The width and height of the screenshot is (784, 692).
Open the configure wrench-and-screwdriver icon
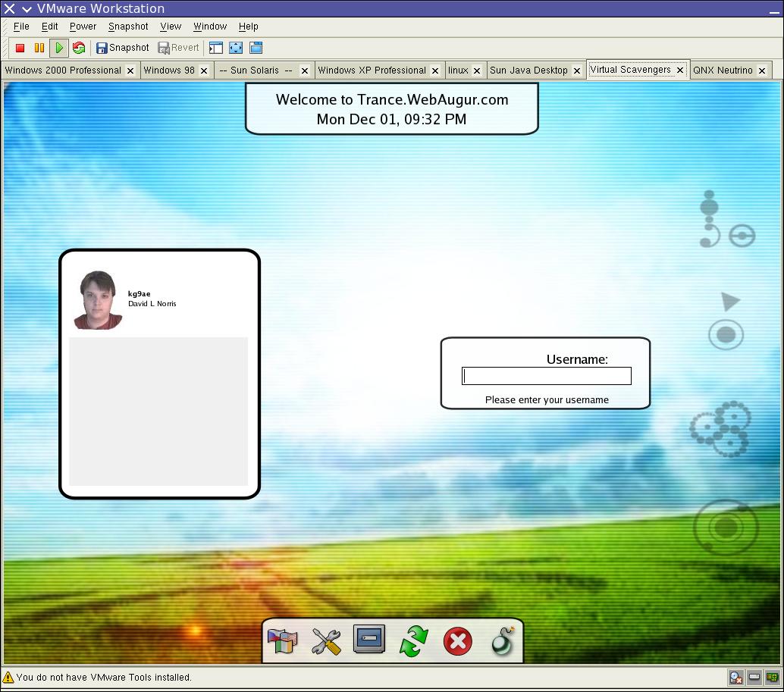[x=326, y=641]
